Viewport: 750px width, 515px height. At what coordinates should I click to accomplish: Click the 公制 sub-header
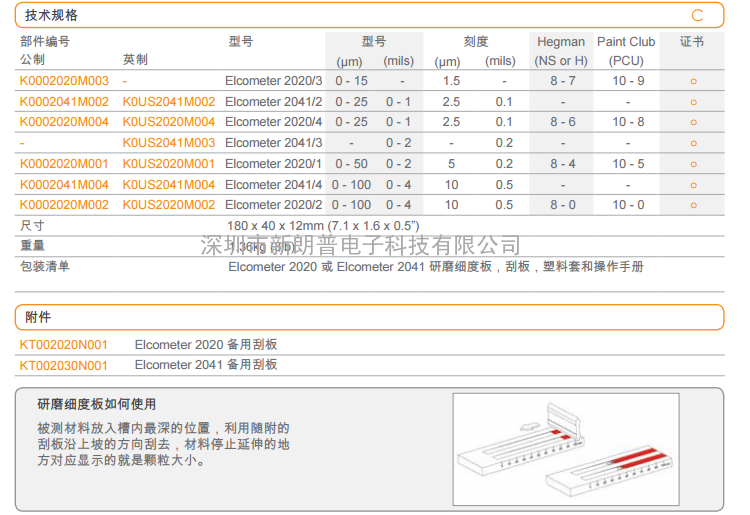pos(33,60)
